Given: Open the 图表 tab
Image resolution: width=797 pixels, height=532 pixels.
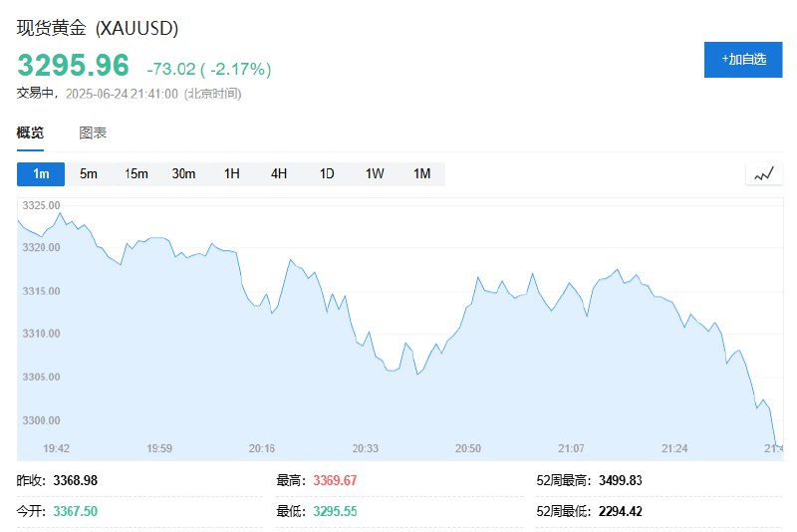Looking at the screenshot, I should [93, 133].
